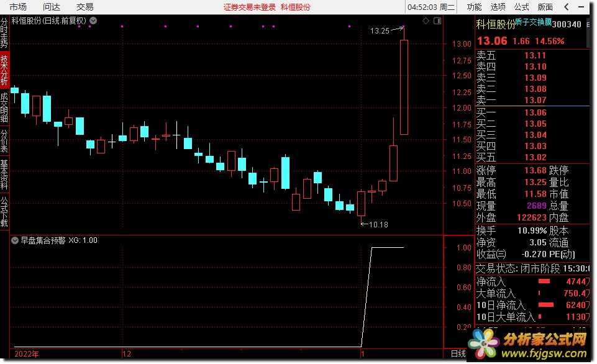The image size is (597, 364).
Task: Click the stock code 300340
Action: click(567, 24)
